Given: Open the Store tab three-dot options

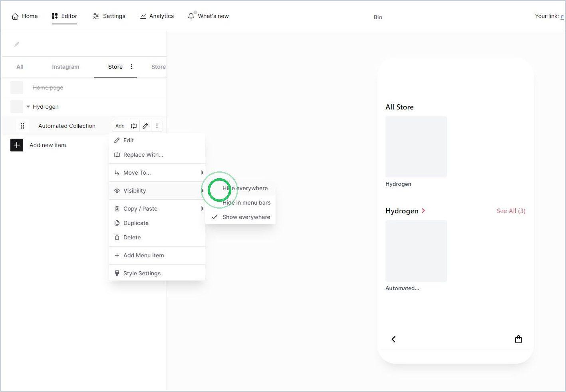Looking at the screenshot, I should pos(131,67).
